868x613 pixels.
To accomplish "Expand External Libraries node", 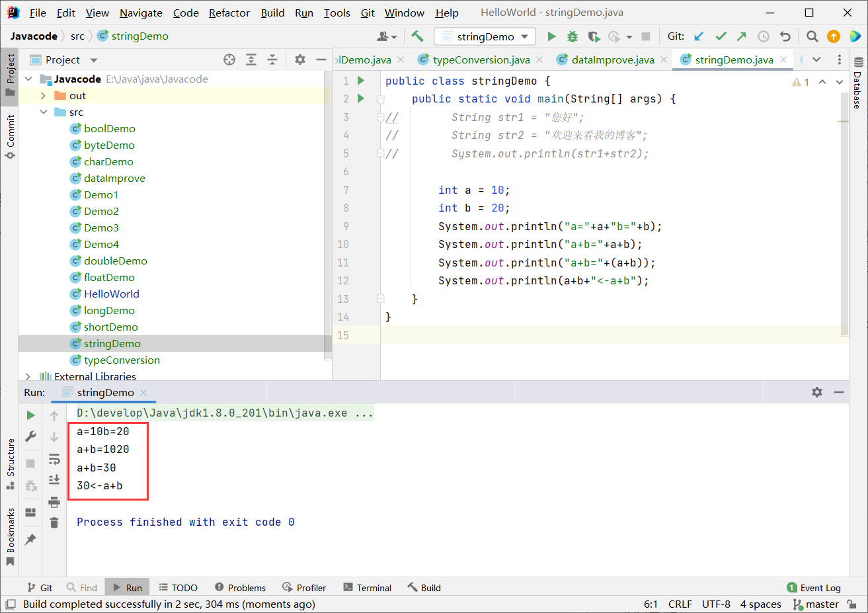I will click(28, 376).
